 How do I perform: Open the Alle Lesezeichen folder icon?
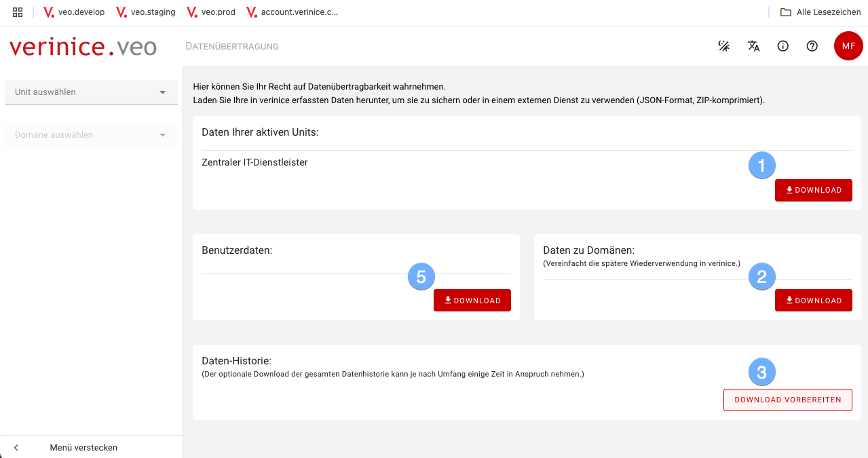[785, 12]
